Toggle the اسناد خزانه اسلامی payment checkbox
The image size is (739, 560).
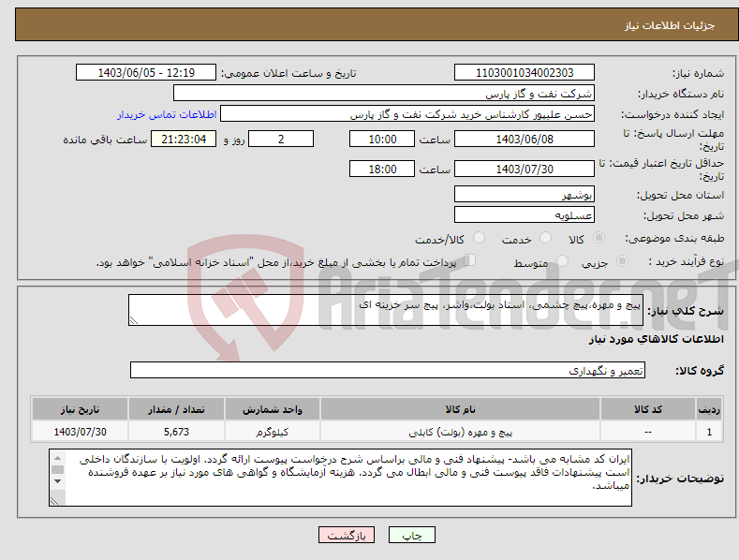click(x=469, y=260)
